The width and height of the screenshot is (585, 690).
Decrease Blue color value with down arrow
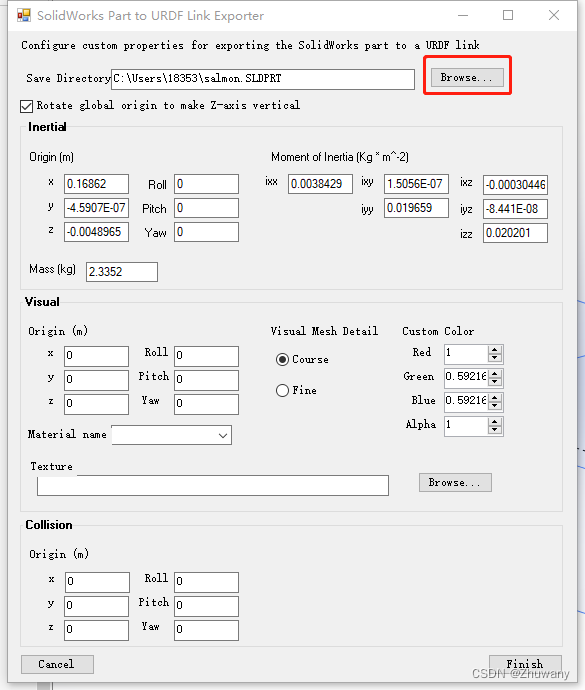(495, 406)
